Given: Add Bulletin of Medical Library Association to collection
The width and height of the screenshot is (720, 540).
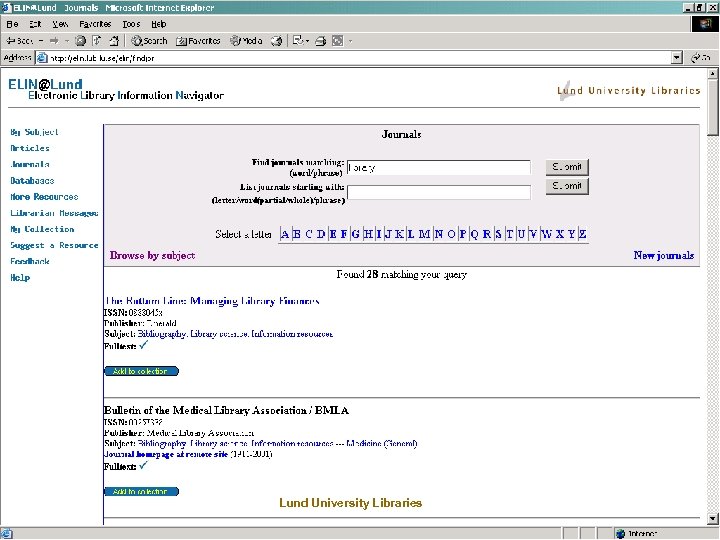Looking at the screenshot, I should coord(141,491).
